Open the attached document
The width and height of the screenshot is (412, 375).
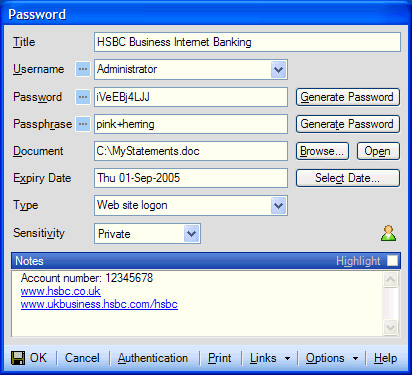click(378, 151)
